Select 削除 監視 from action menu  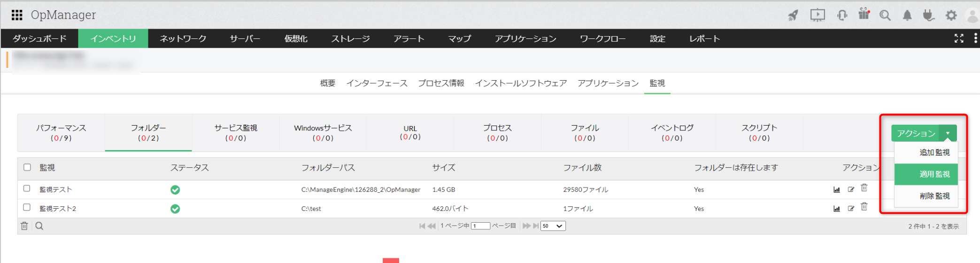(x=926, y=196)
